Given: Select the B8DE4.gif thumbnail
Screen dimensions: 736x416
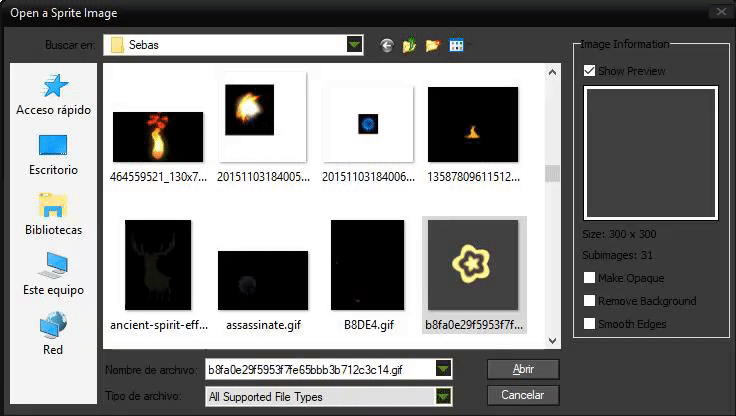Looking at the screenshot, I should coord(368,265).
